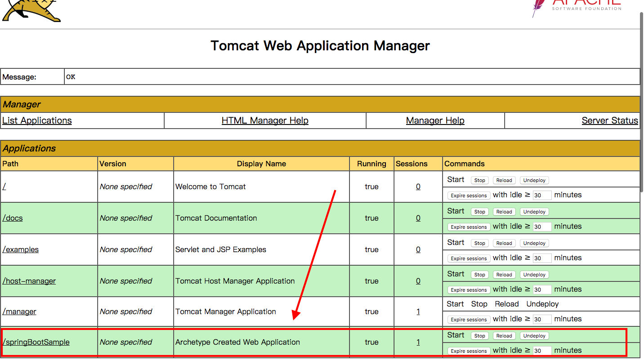Reload the root / application
This screenshot has height=360, width=644.
click(x=504, y=180)
